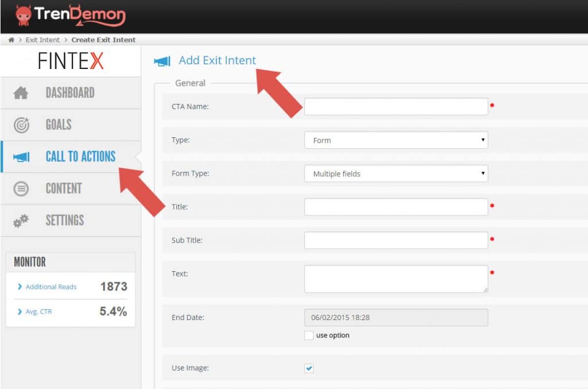Click the End Date field

click(x=396, y=317)
